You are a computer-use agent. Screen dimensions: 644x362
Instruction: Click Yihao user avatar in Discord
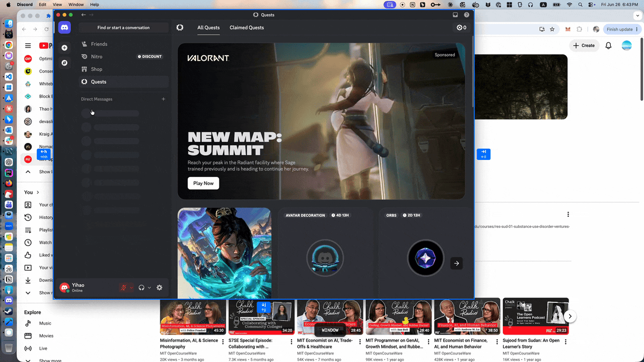click(x=64, y=288)
